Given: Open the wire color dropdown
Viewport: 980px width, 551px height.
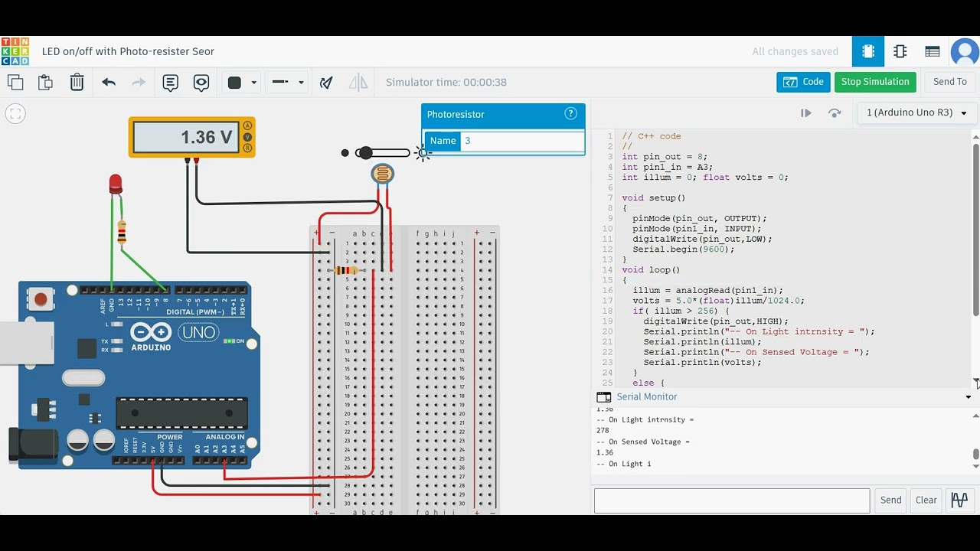Looking at the screenshot, I should tap(242, 82).
